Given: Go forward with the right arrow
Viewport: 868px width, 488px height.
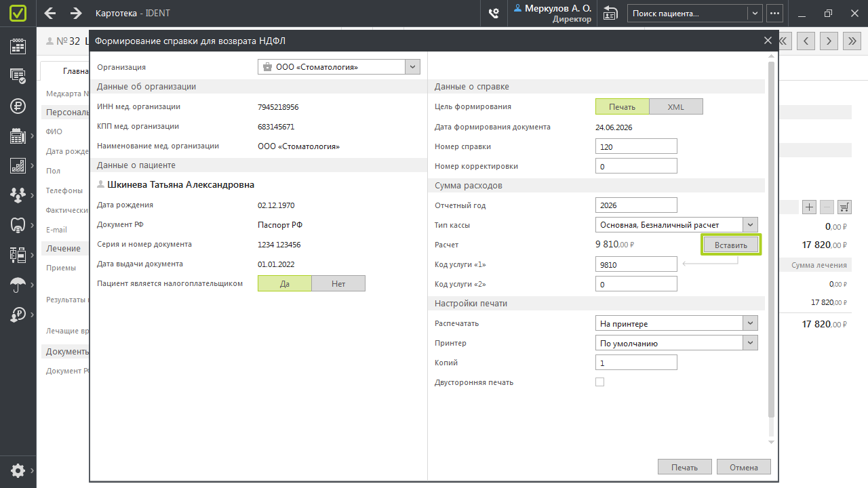Looking at the screenshot, I should pyautogui.click(x=76, y=14).
